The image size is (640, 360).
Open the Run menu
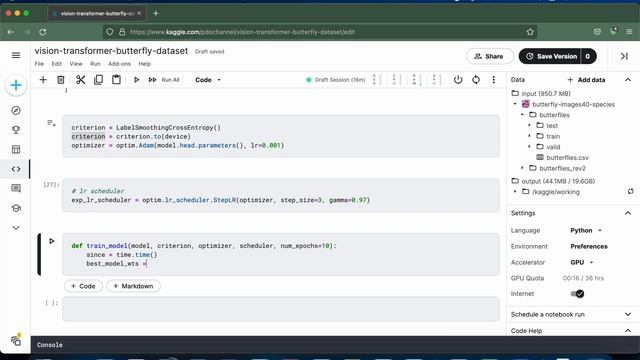tap(95, 64)
